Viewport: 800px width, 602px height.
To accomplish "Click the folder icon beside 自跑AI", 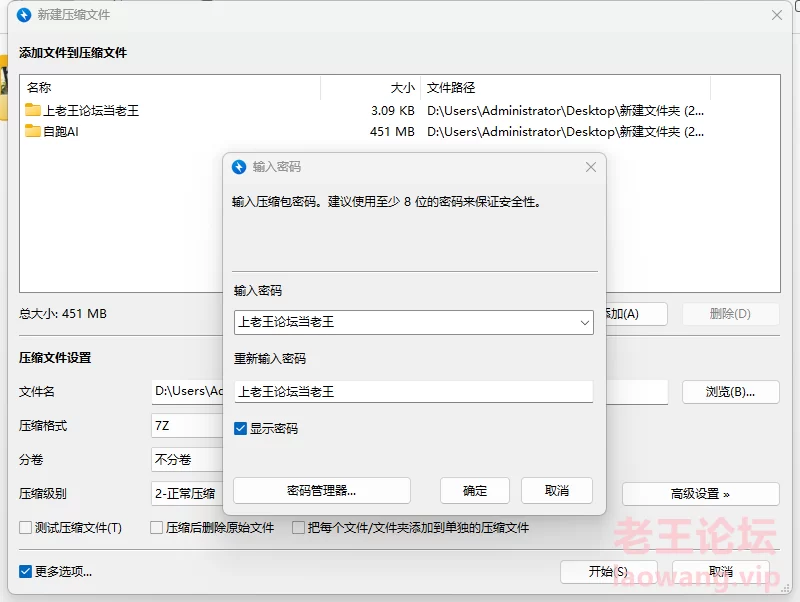I will (33, 131).
